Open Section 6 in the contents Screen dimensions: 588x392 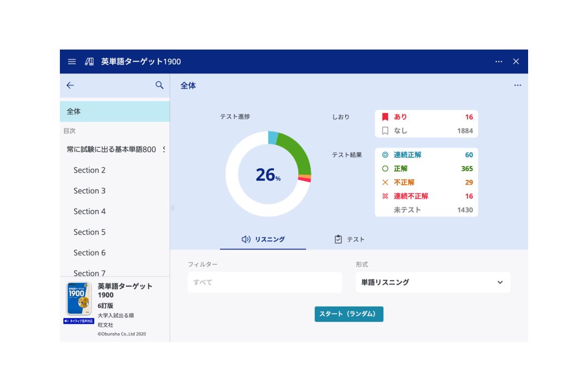[115, 253]
